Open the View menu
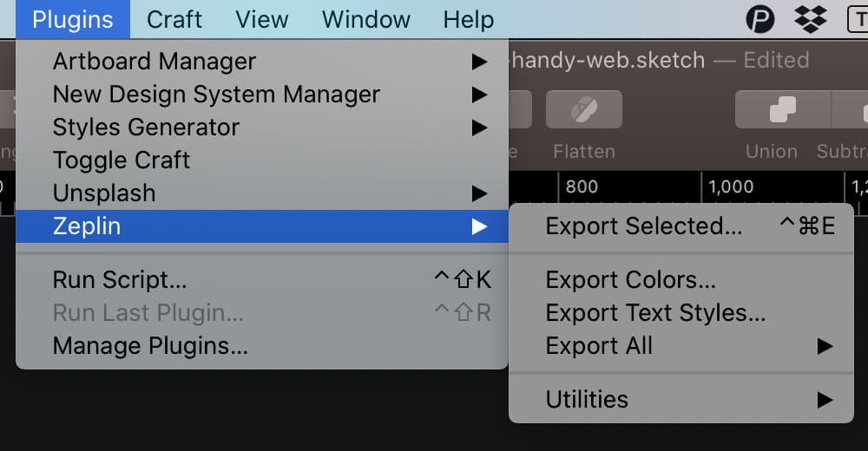 tap(262, 19)
